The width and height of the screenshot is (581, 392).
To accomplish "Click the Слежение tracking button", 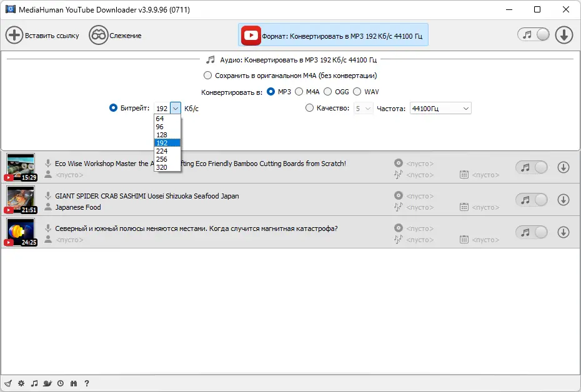I will coord(116,36).
